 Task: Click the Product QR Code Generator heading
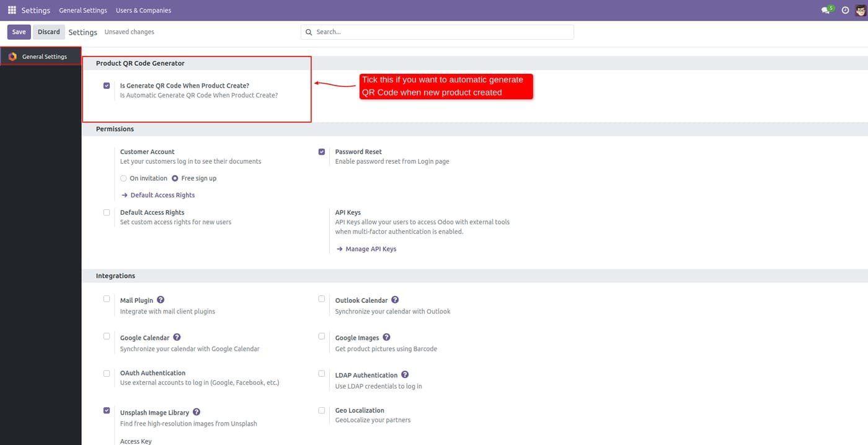click(140, 63)
